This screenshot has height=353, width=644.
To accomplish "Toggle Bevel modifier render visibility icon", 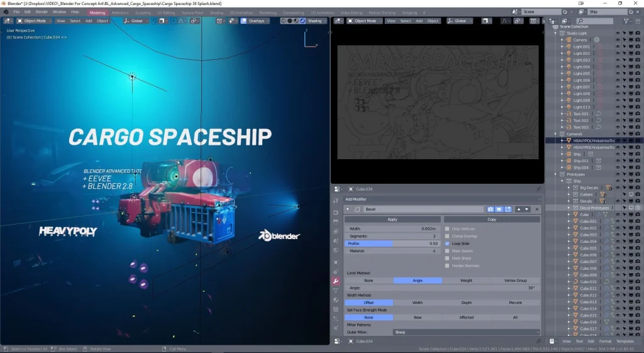I will (x=491, y=209).
